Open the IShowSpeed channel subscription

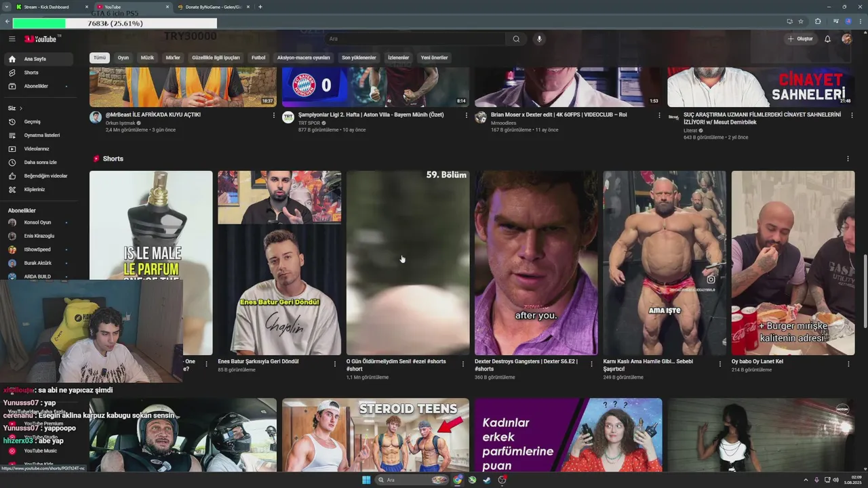pos(38,249)
